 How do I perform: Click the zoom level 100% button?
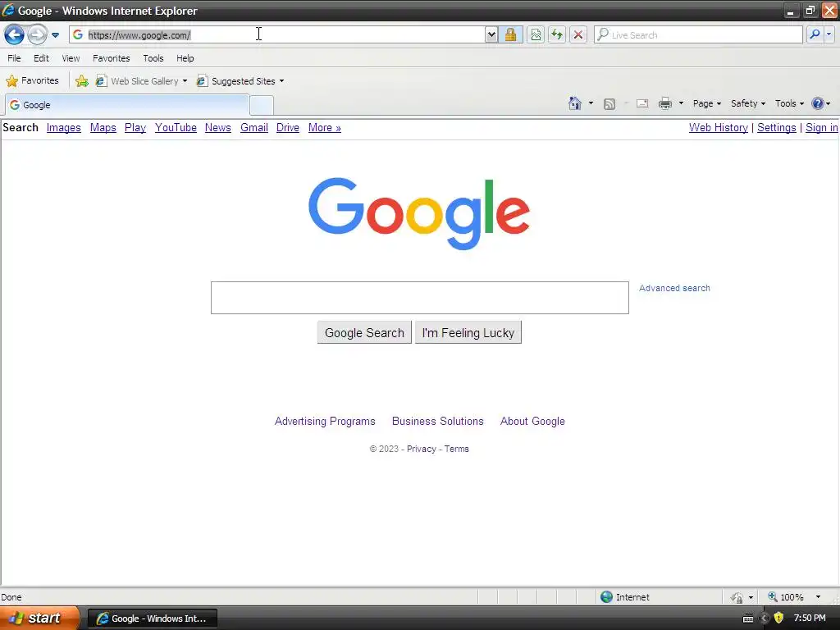(785, 597)
